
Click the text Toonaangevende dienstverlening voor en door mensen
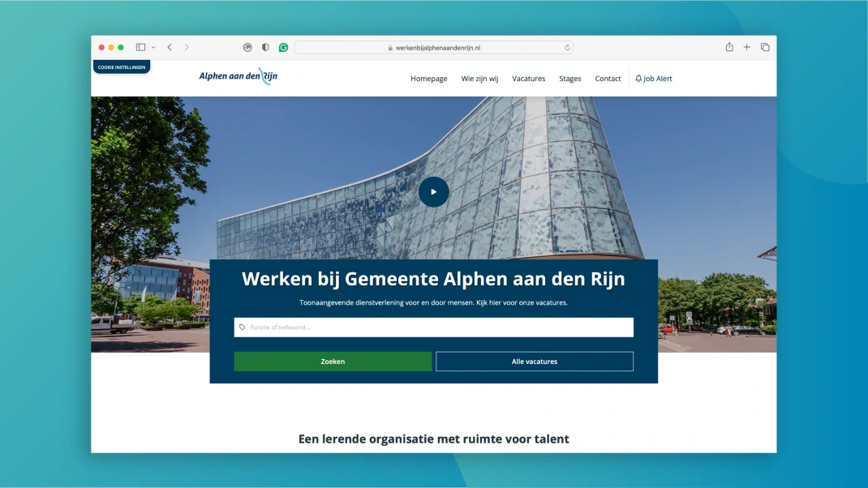point(386,302)
